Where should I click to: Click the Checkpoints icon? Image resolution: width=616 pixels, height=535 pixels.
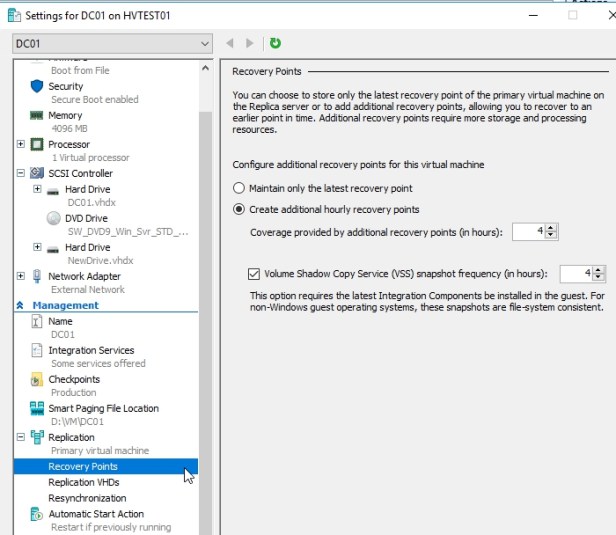[x=37, y=380]
